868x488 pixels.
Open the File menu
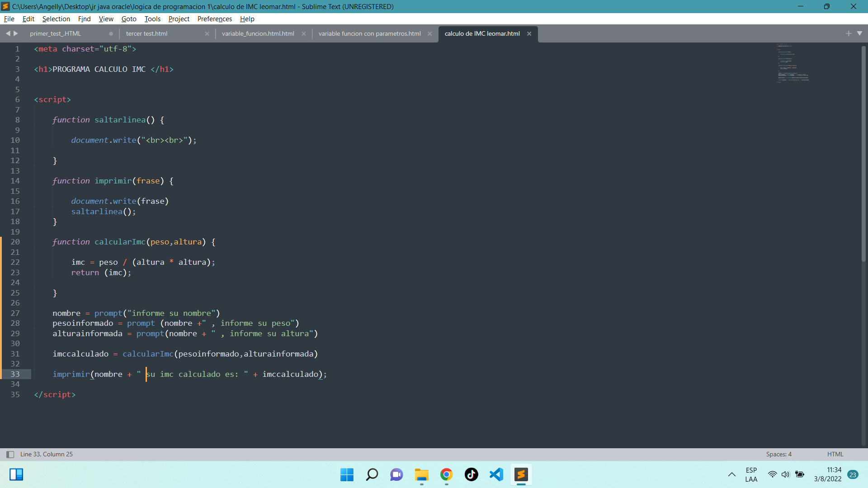click(x=9, y=19)
